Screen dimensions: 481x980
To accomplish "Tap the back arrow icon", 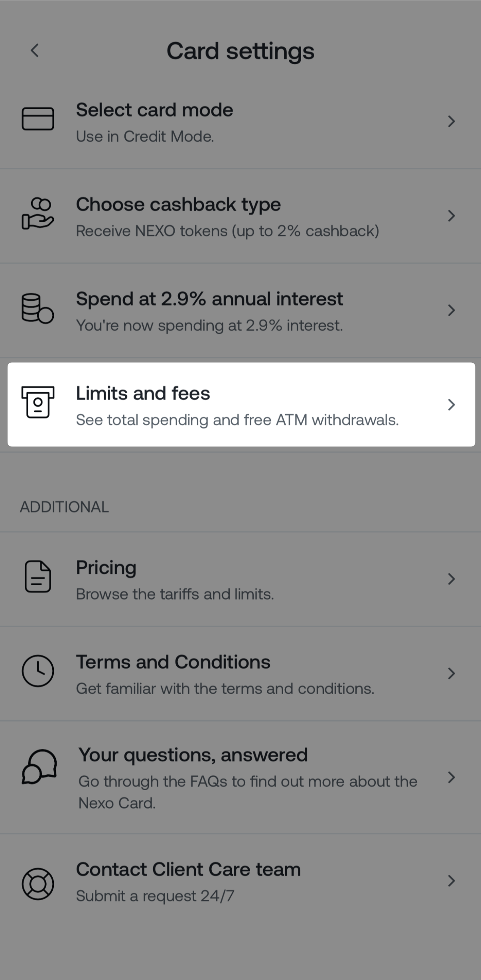I will pos(35,51).
